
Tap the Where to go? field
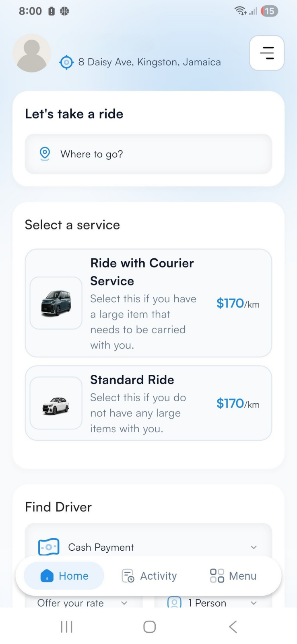148,154
